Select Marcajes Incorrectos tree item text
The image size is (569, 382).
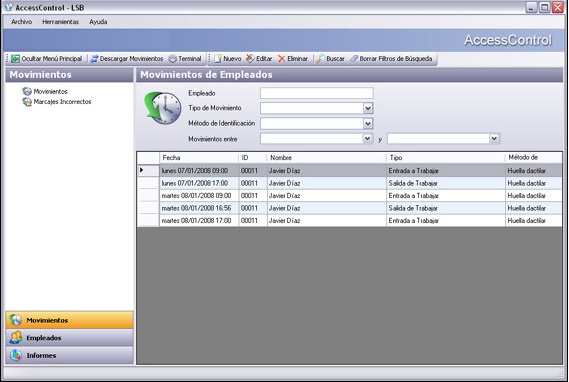[x=62, y=102]
